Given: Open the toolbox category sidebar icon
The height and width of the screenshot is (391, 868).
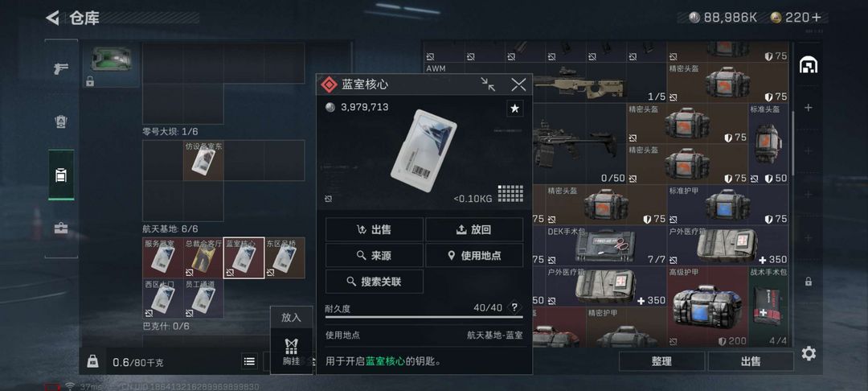Looking at the screenshot, I should [61, 228].
